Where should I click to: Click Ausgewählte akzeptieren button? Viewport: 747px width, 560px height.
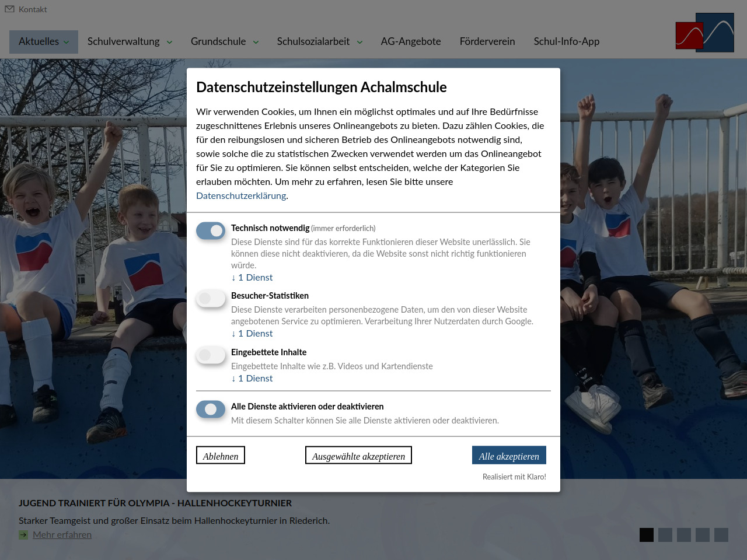point(358,456)
